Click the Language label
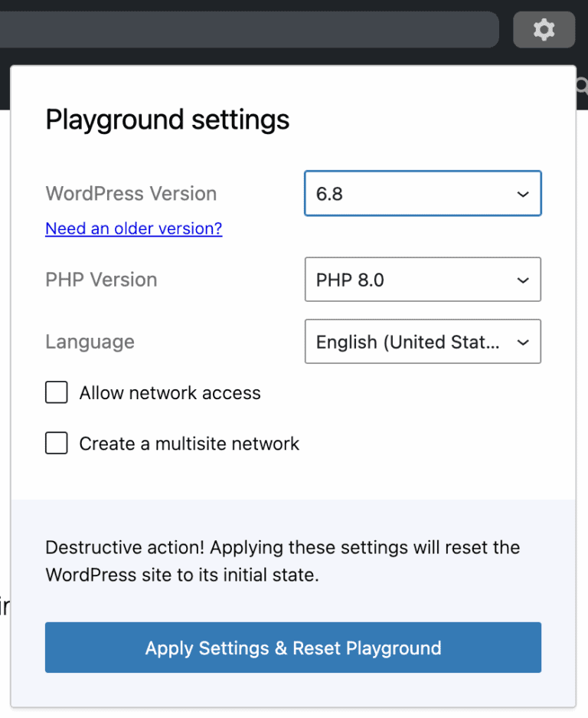Screen dimensions: 588x718 click(90, 342)
